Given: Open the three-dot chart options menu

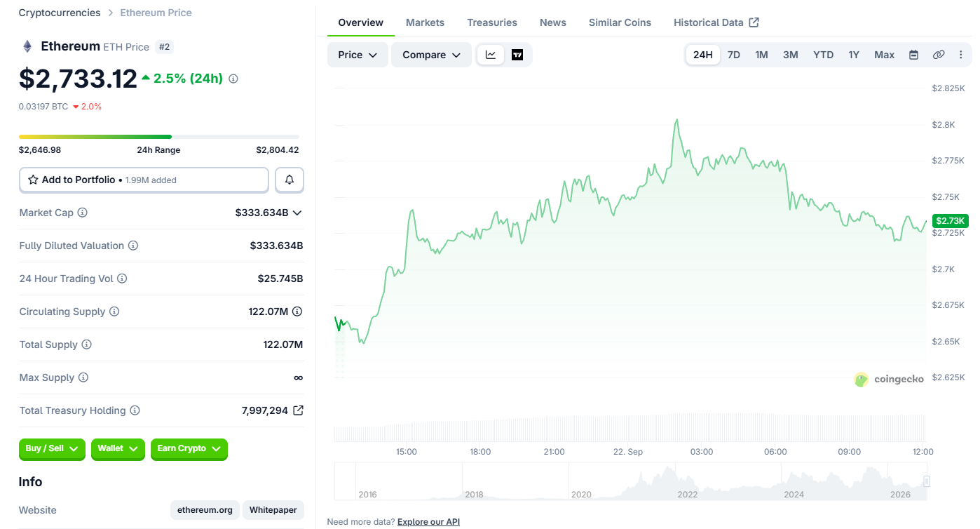Looking at the screenshot, I should [960, 55].
